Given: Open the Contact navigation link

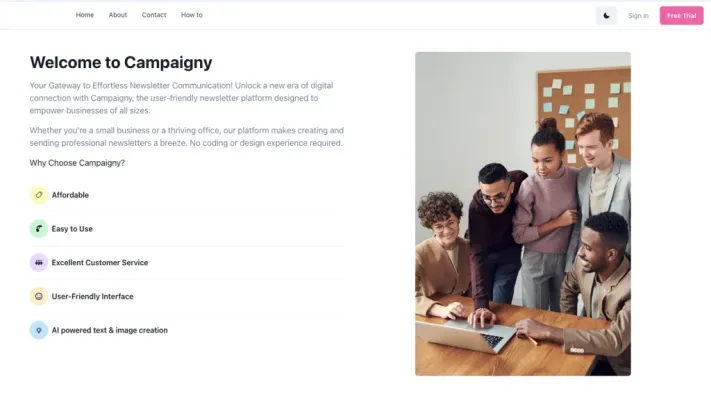Looking at the screenshot, I should [154, 15].
